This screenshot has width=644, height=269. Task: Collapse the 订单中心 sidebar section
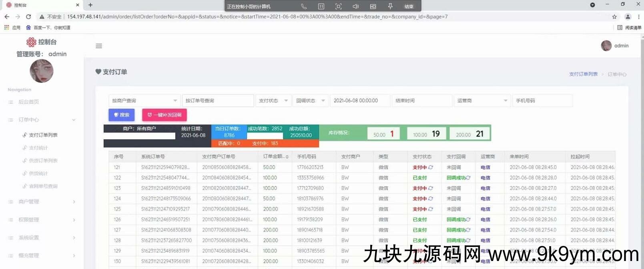(x=42, y=120)
